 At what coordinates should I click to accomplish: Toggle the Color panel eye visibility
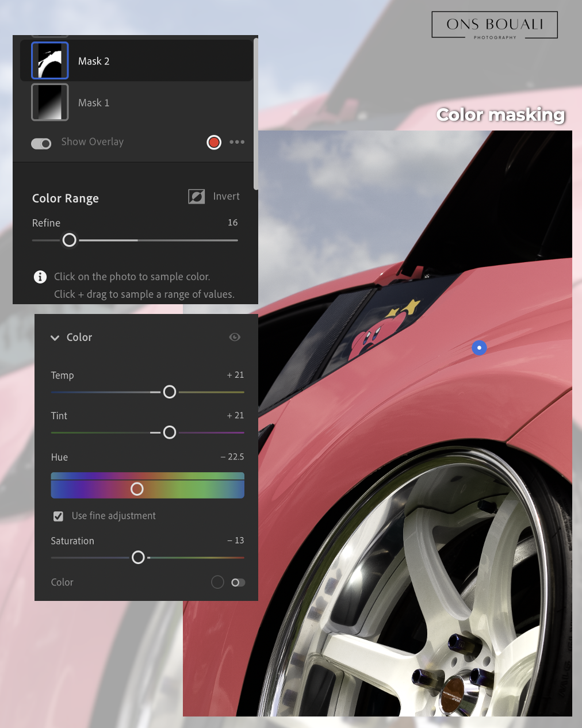point(235,337)
